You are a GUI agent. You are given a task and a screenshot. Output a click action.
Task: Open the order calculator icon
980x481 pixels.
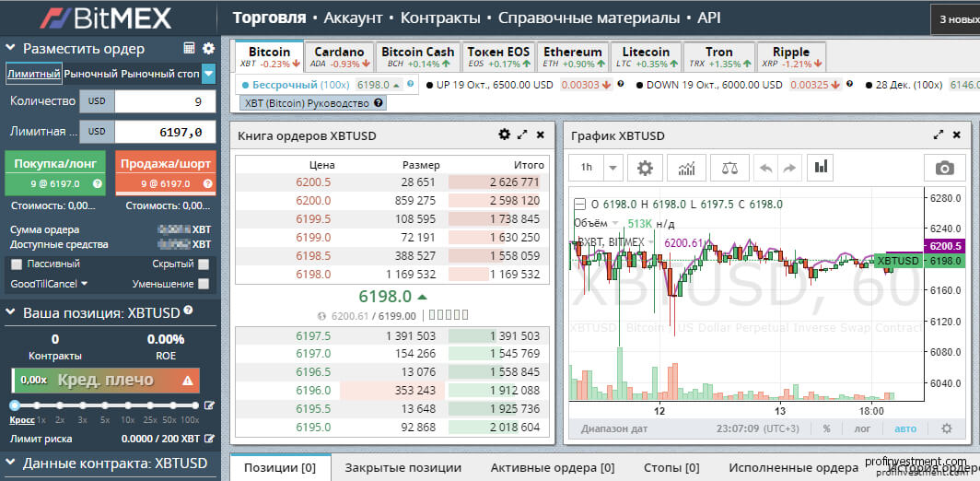pyautogui.click(x=190, y=49)
